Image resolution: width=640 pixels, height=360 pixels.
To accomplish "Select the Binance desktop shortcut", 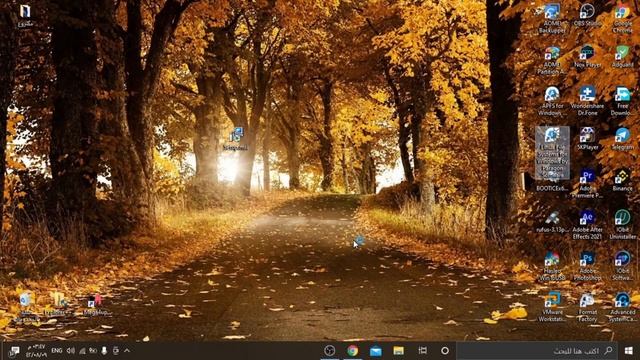I will tap(622, 180).
